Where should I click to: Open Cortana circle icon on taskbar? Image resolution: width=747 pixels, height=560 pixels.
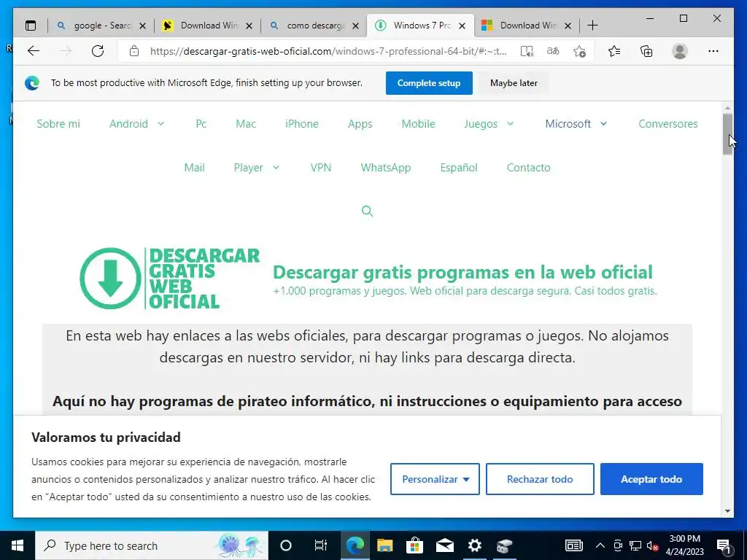coord(286,545)
